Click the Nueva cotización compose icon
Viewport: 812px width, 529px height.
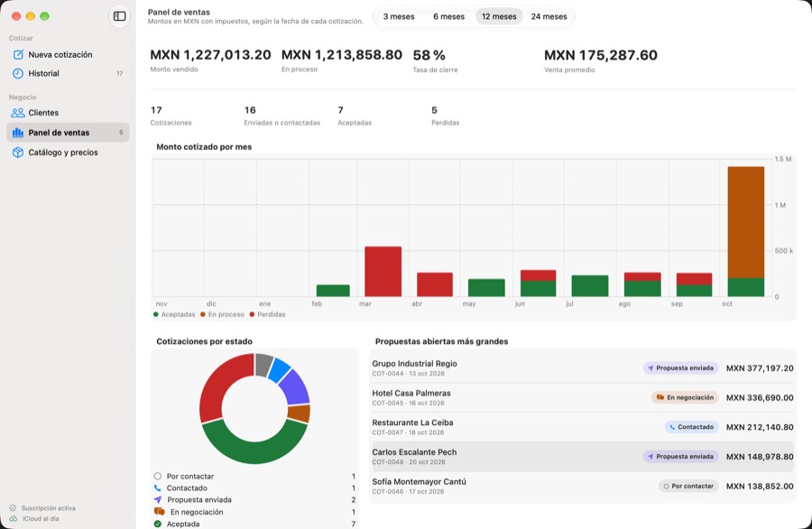point(18,54)
